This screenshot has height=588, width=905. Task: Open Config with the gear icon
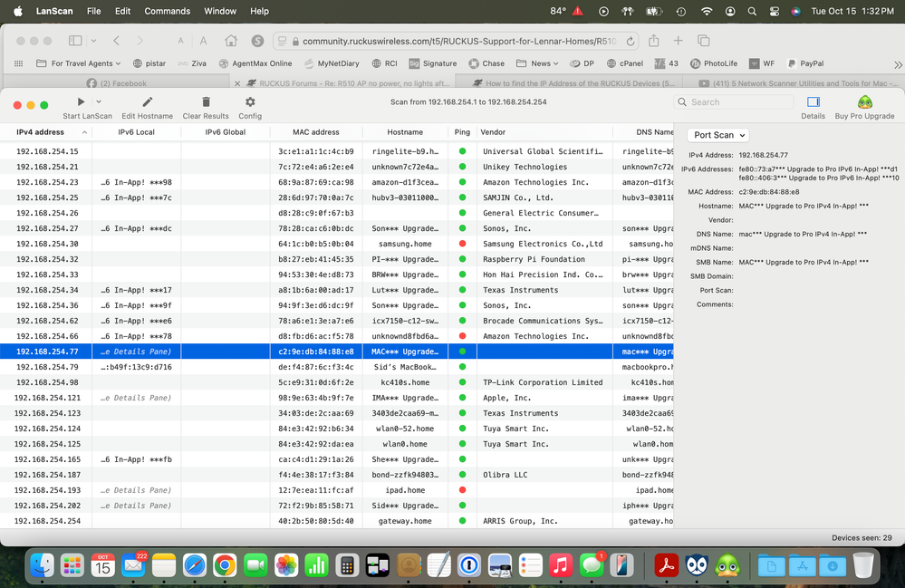[x=250, y=102]
